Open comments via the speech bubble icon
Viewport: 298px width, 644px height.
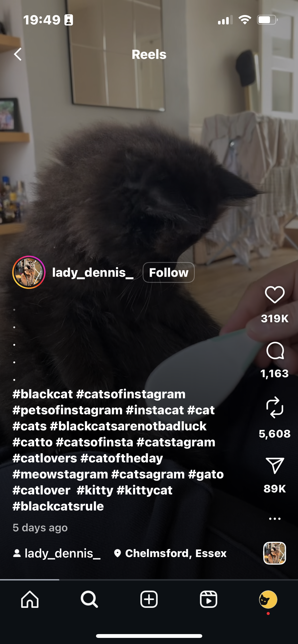pyautogui.click(x=275, y=350)
